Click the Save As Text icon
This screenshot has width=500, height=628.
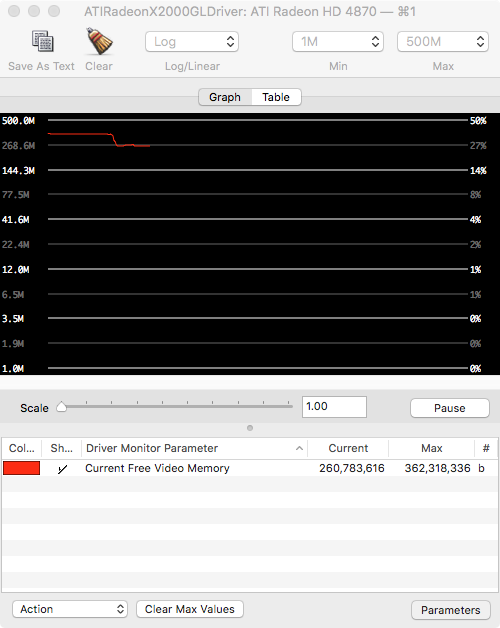(42, 41)
